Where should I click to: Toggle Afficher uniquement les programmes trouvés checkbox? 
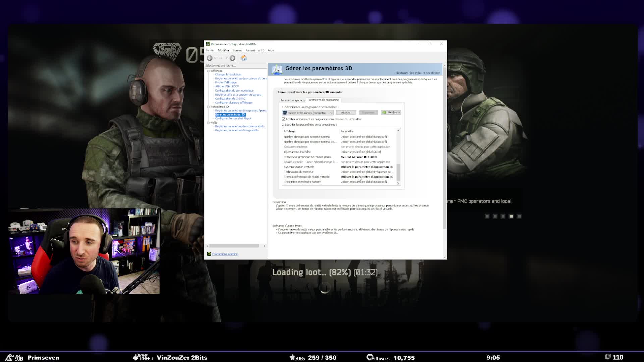pos(284,119)
